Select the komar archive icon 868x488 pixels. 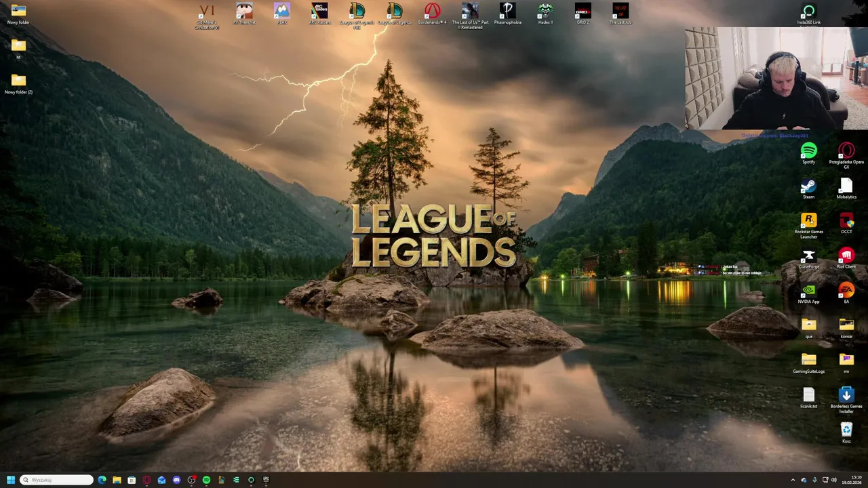click(846, 327)
